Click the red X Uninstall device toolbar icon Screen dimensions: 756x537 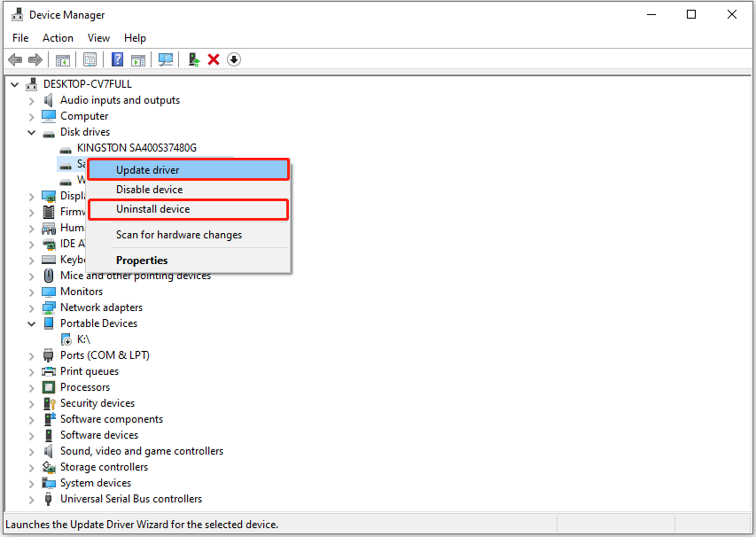tap(214, 59)
